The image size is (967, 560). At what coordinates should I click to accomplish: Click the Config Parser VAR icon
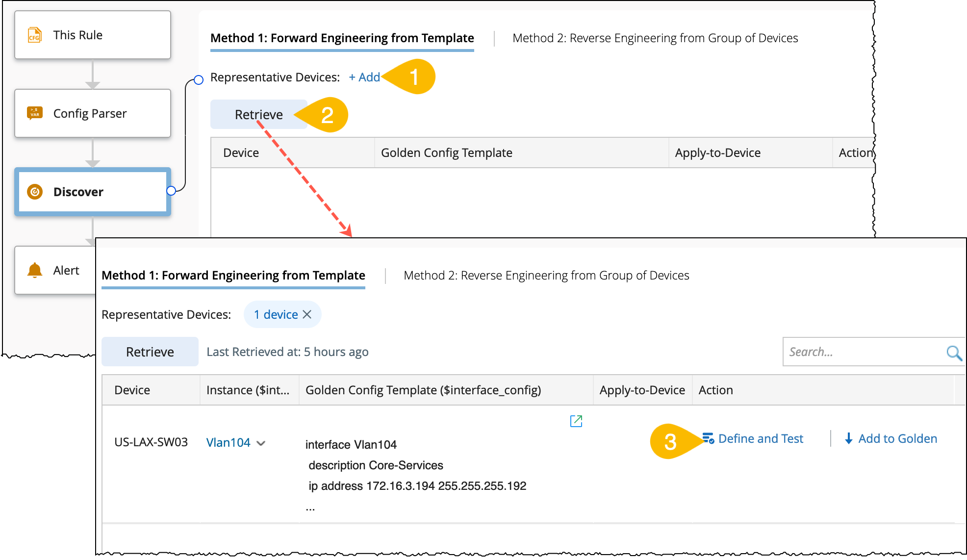[34, 113]
